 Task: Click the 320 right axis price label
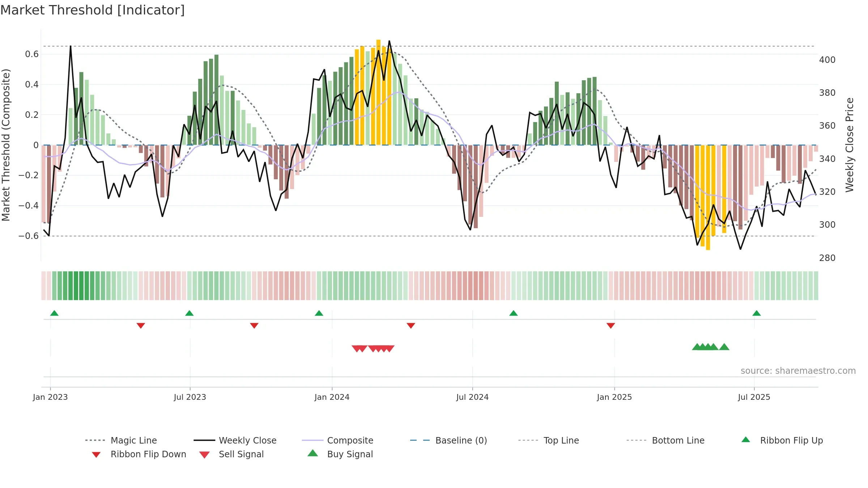(827, 192)
